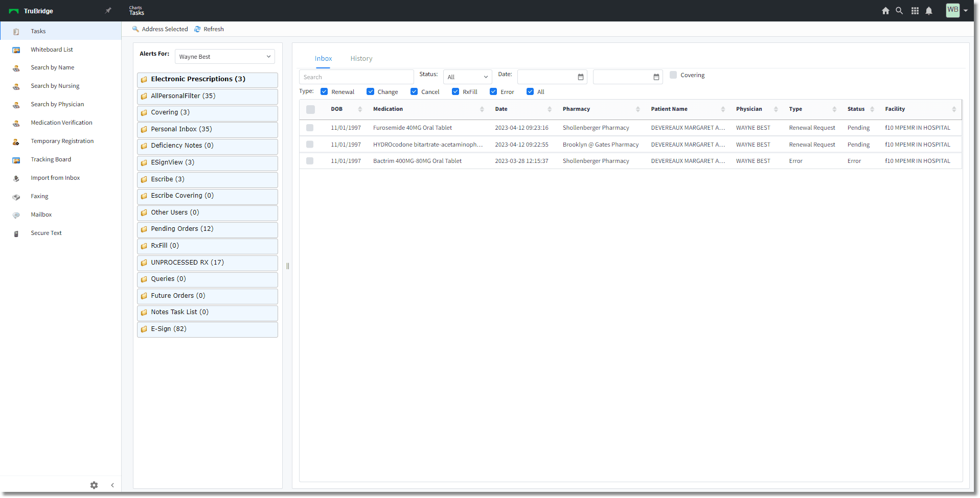Screen dimensions: 980x498
Task: Pin the sidebar with the pushpin icon
Action: pyautogui.click(x=108, y=11)
